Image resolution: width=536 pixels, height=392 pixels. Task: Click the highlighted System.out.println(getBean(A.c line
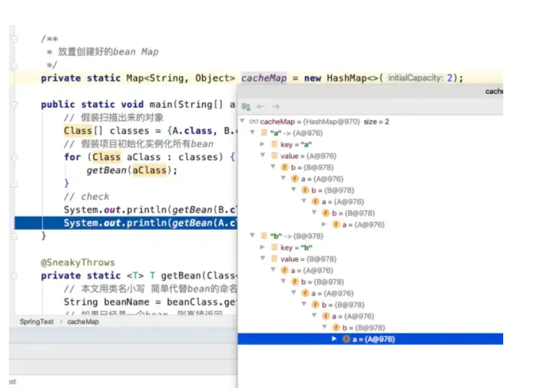126,223
